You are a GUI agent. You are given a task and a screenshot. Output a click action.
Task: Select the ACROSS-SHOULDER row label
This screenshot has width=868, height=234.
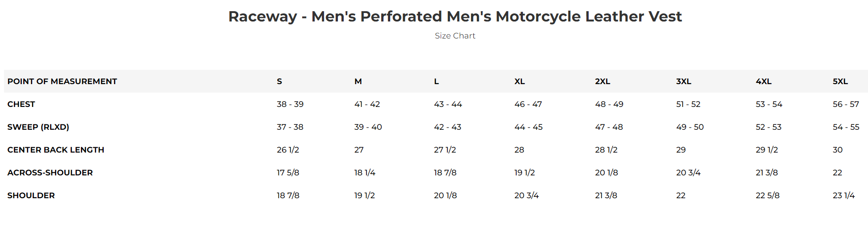(50, 173)
